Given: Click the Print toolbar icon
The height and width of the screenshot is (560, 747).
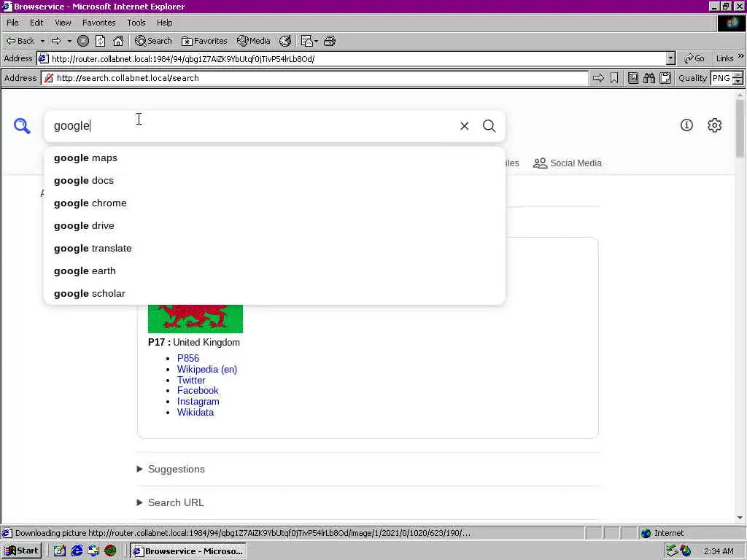Looking at the screenshot, I should point(330,41).
